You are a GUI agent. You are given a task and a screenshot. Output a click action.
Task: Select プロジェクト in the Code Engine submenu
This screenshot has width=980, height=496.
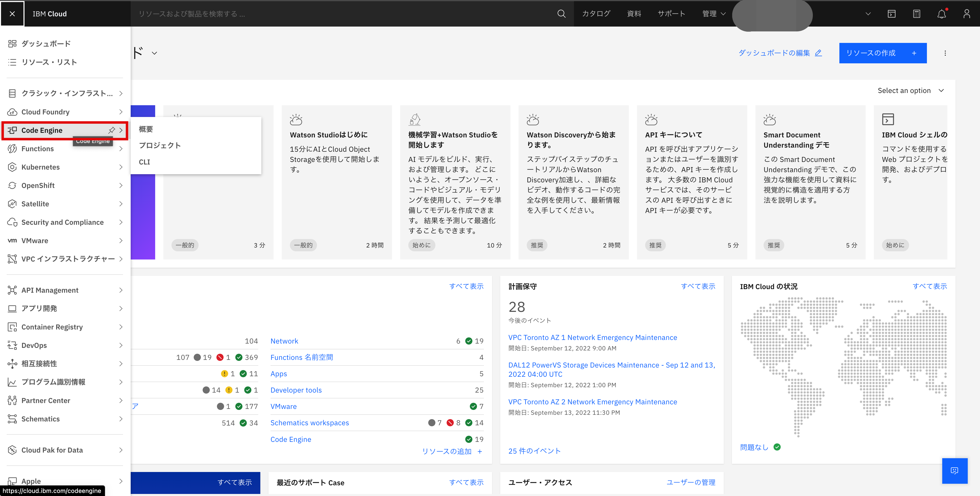(160, 145)
